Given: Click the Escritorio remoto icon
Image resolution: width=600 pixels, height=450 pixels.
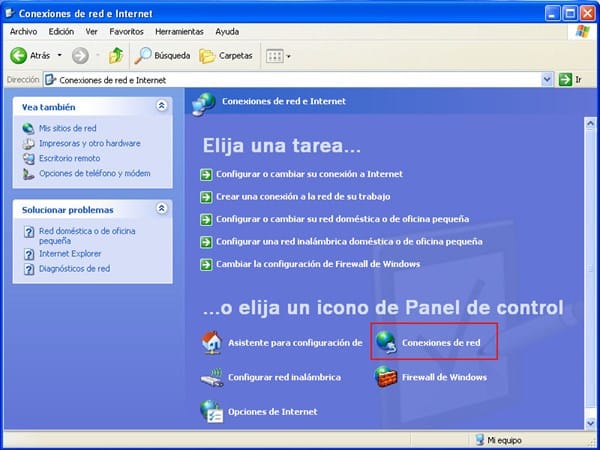Looking at the screenshot, I should pyautogui.click(x=28, y=158).
